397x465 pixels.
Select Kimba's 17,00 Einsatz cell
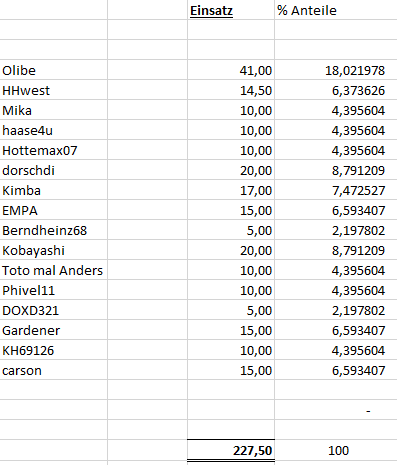coord(231,190)
